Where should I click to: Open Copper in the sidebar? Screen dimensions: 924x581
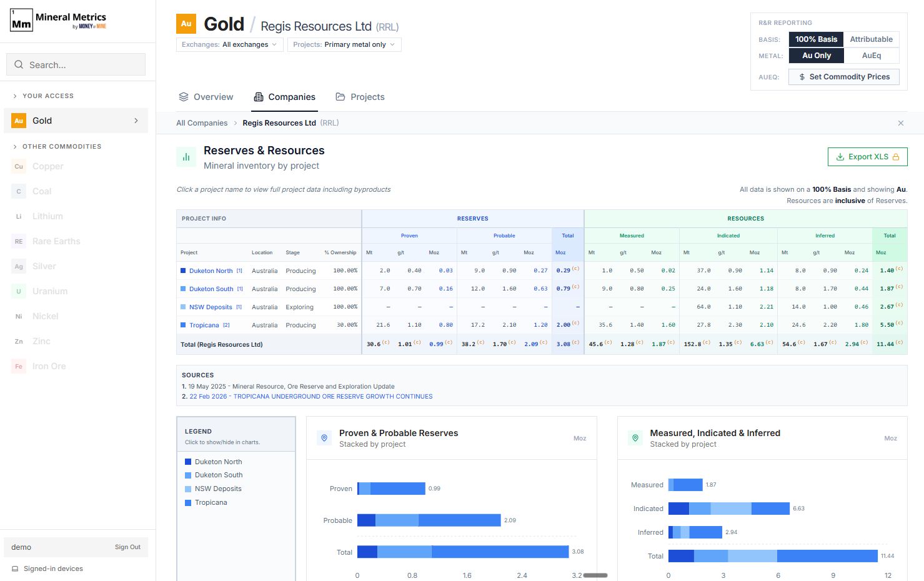76,166
